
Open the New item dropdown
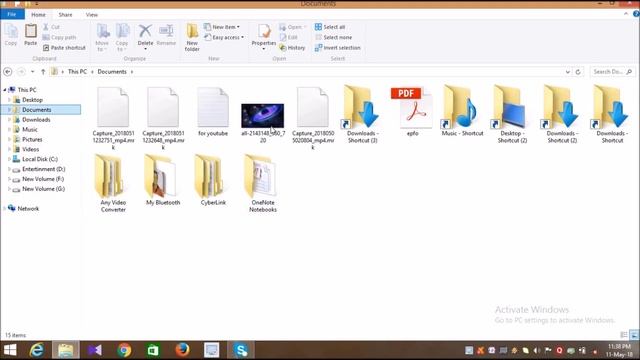[x=222, y=27]
